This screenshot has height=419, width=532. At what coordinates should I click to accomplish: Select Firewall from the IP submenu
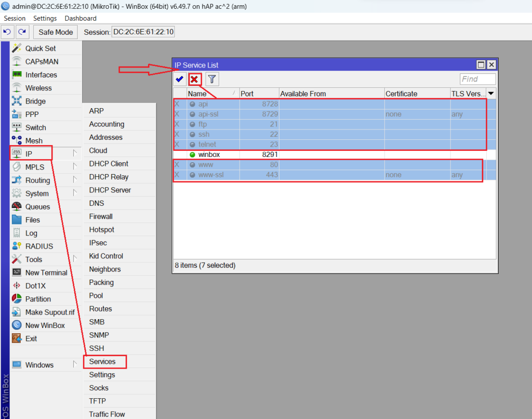(x=101, y=216)
